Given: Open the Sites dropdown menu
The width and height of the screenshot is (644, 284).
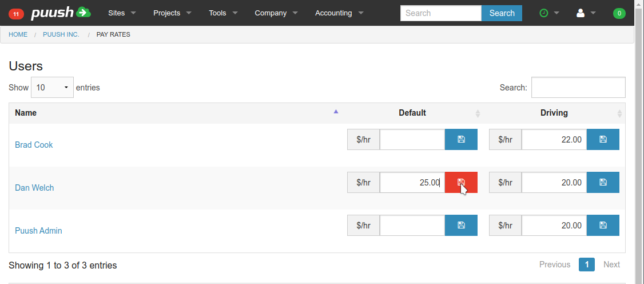Looking at the screenshot, I should coord(122,13).
